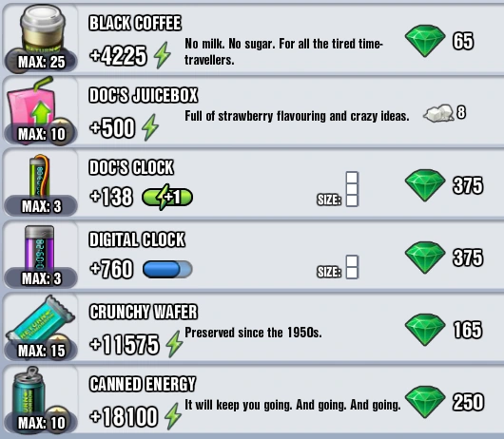504x439 pixels.
Task: Click the green gem beside 65
Action: 425,41
